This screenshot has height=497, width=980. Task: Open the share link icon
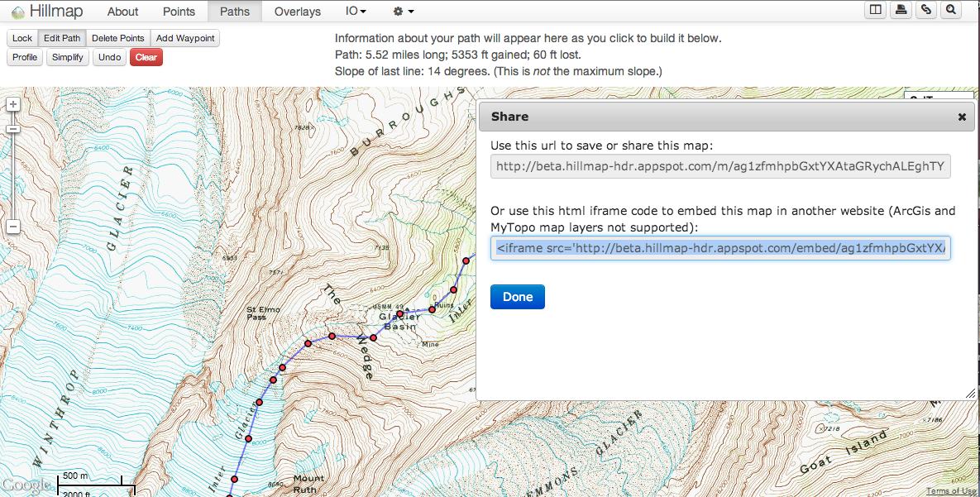[925, 9]
